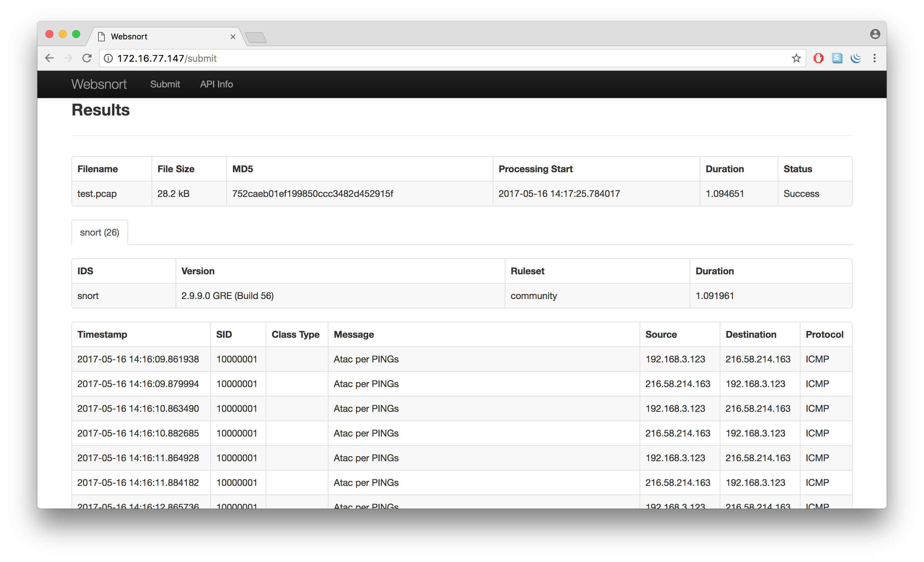Open the Submit navigation link
The image size is (924, 562).
(x=165, y=84)
